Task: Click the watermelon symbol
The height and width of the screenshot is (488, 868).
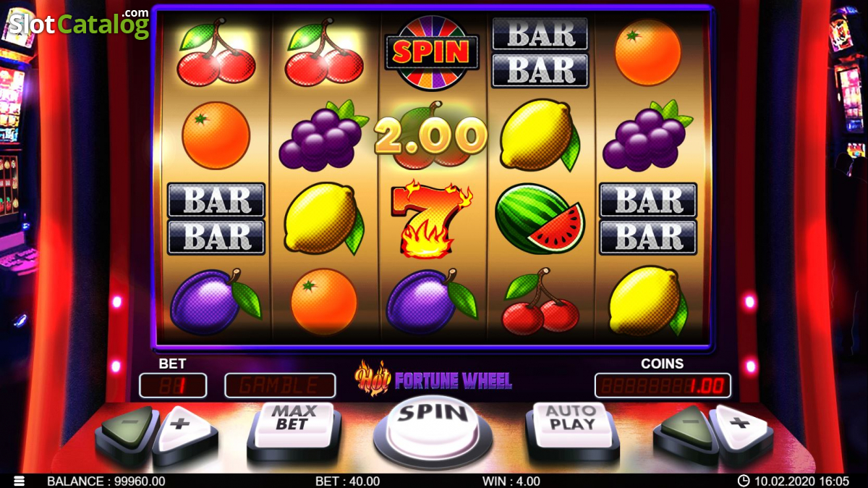Action: (x=540, y=219)
